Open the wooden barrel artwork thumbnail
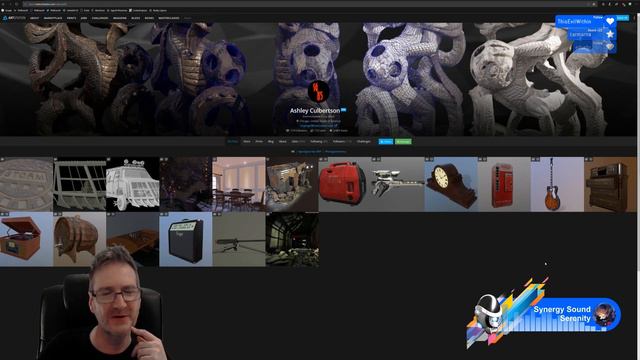 tap(80, 239)
